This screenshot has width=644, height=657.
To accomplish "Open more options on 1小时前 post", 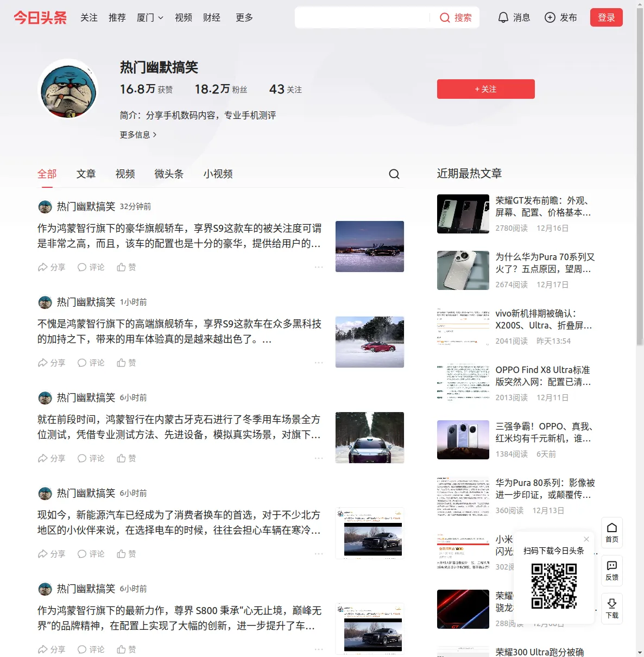I will [x=319, y=363].
